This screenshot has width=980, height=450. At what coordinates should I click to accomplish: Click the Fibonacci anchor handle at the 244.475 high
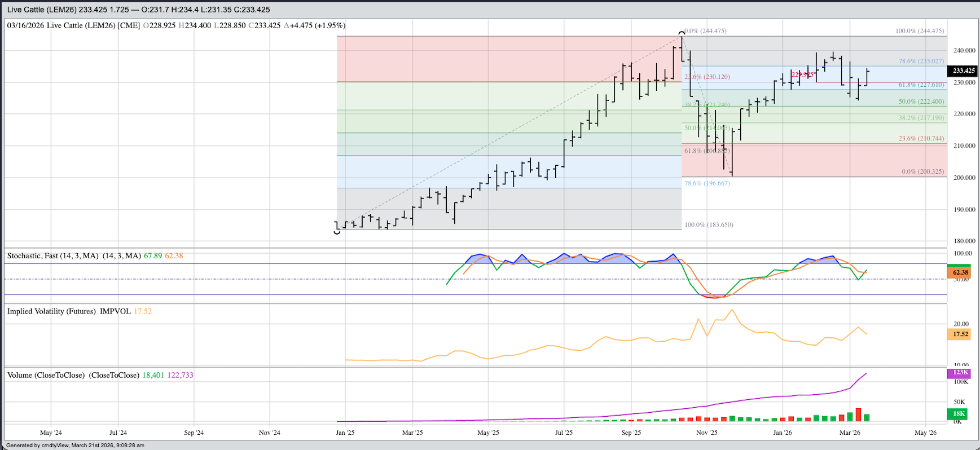pos(682,34)
